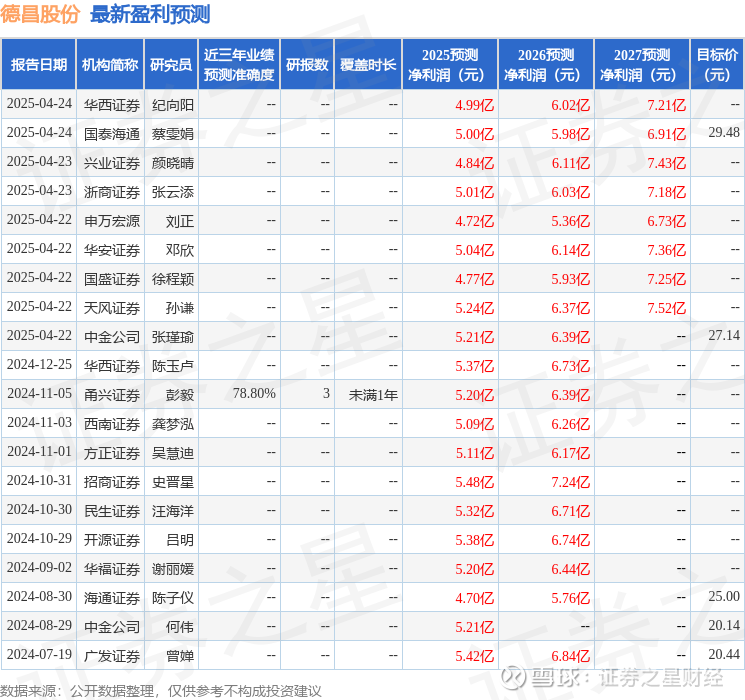Click analyst name 汪海洋
Screen dimensions: 745x700
point(173,510)
